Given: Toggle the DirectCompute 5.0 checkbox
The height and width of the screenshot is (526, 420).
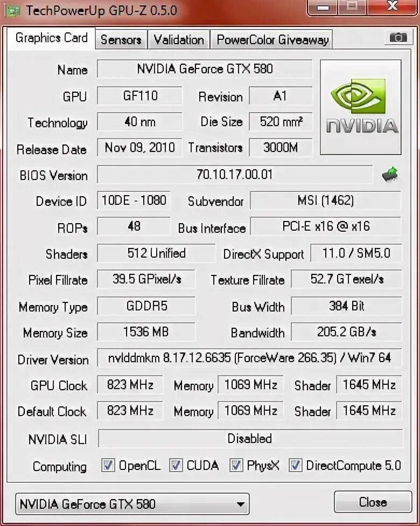Looking at the screenshot, I should [295, 465].
